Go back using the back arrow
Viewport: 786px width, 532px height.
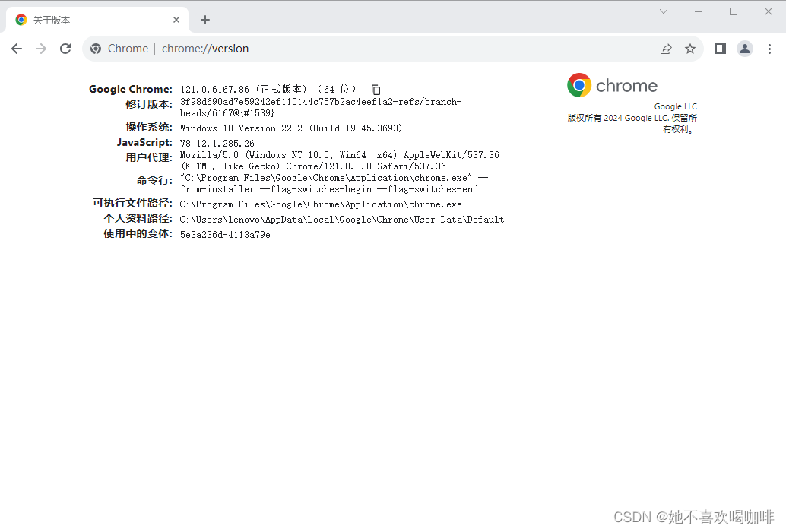(x=17, y=49)
